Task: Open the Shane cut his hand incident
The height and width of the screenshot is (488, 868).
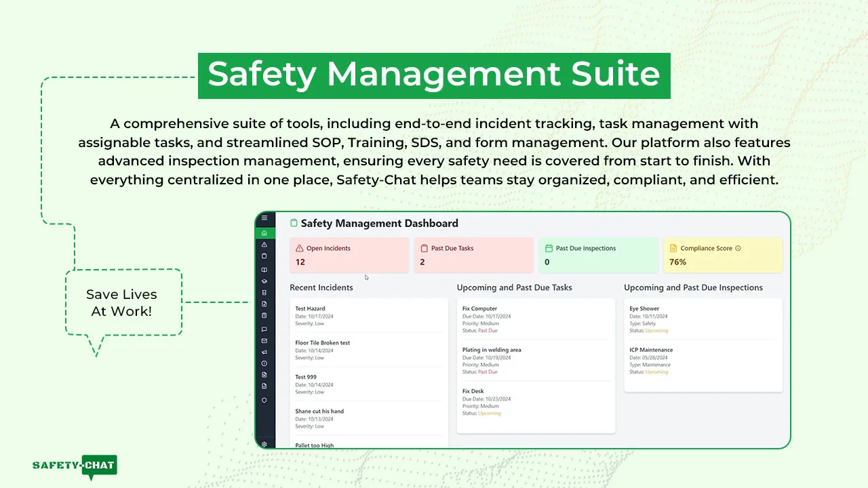Action: (368, 418)
